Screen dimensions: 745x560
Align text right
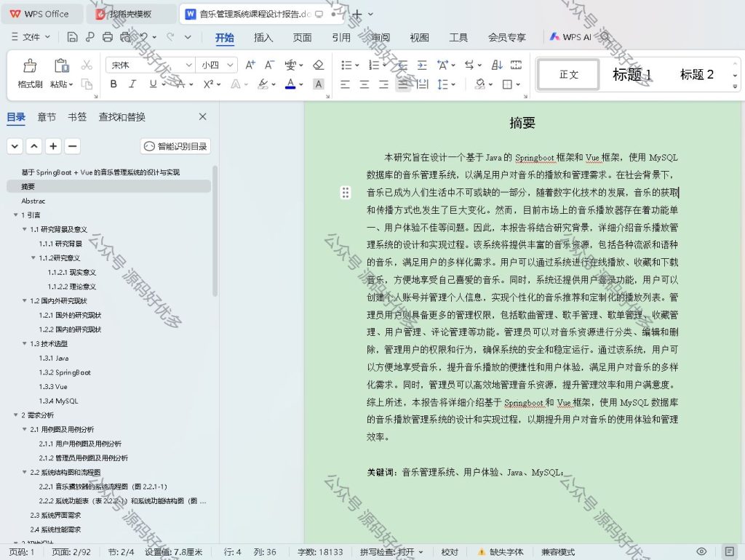point(383,84)
